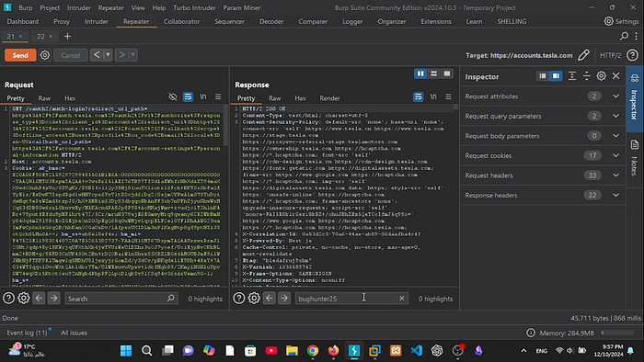
Task: Toggle request line wrap icon
Action: (188, 96)
